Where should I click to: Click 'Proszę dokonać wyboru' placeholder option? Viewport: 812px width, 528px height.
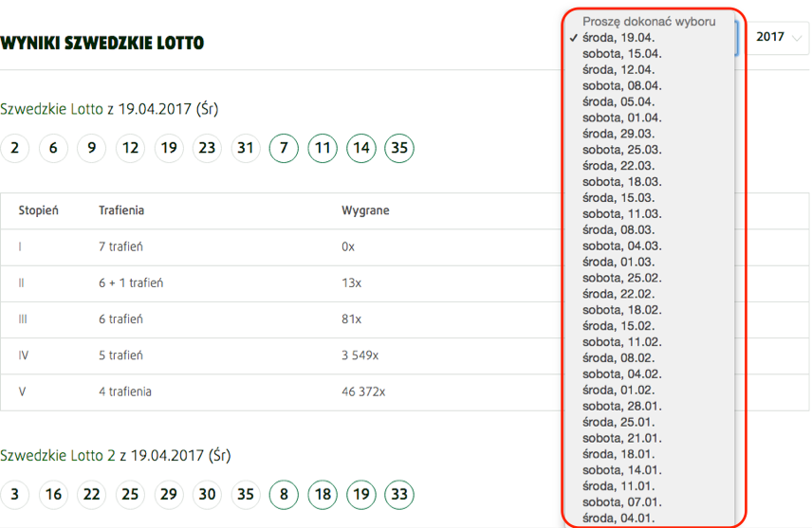(649, 21)
